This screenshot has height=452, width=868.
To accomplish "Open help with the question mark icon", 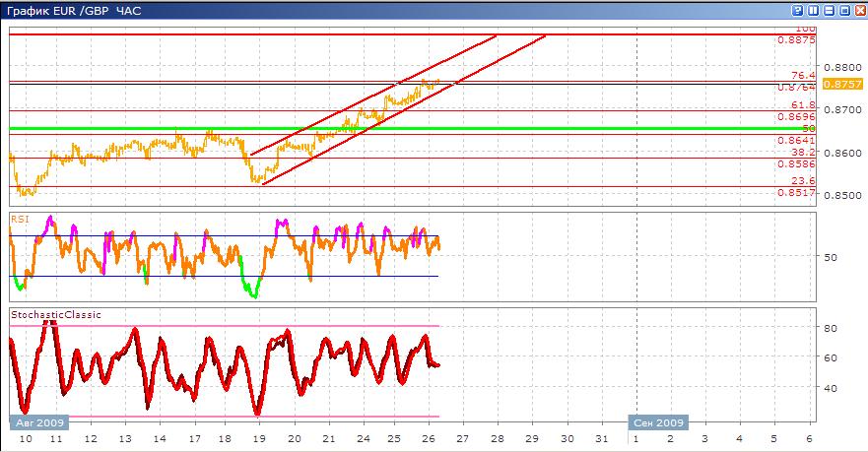I will coord(797,10).
